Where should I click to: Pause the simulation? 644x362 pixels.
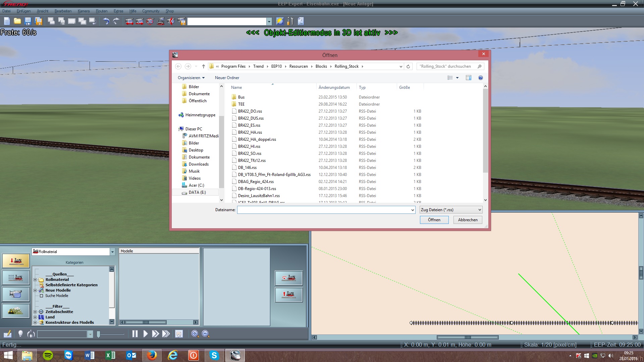pos(135,334)
